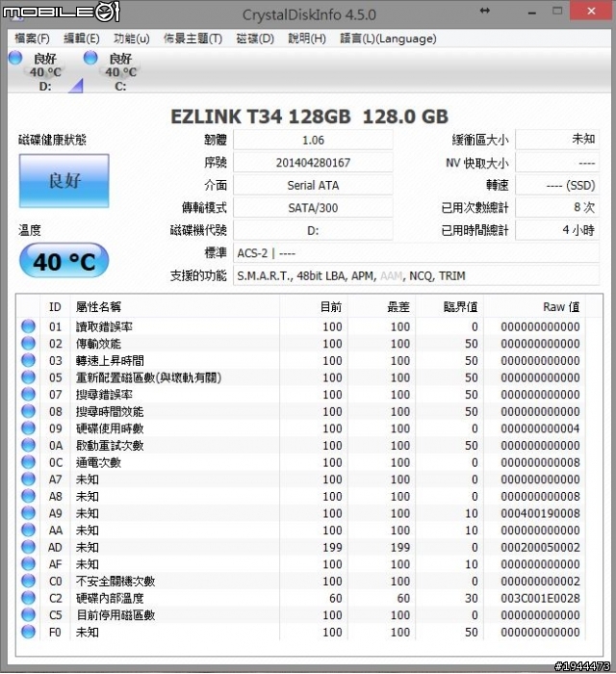Click status icon of attribute AA
This screenshot has width=616, height=674.
[x=28, y=530]
